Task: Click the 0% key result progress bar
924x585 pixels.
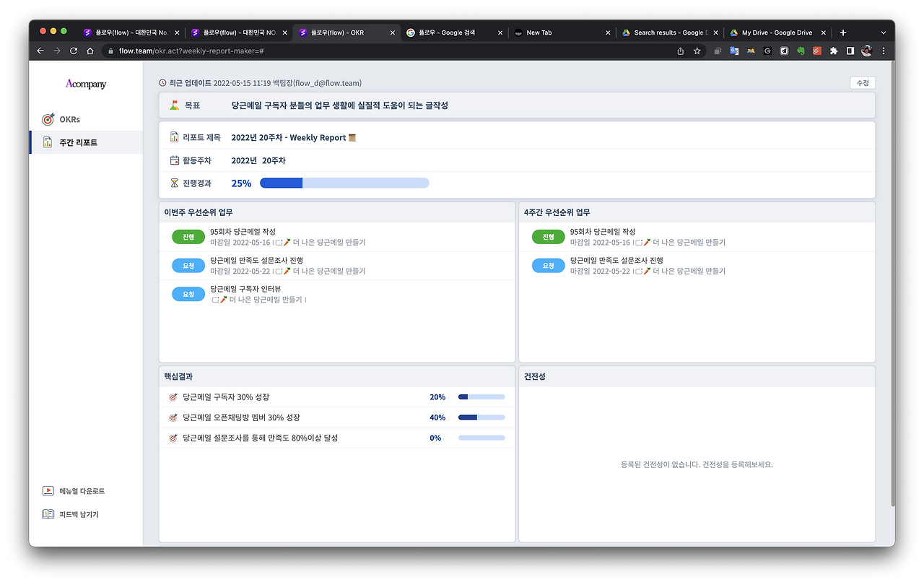Action: [x=481, y=438]
